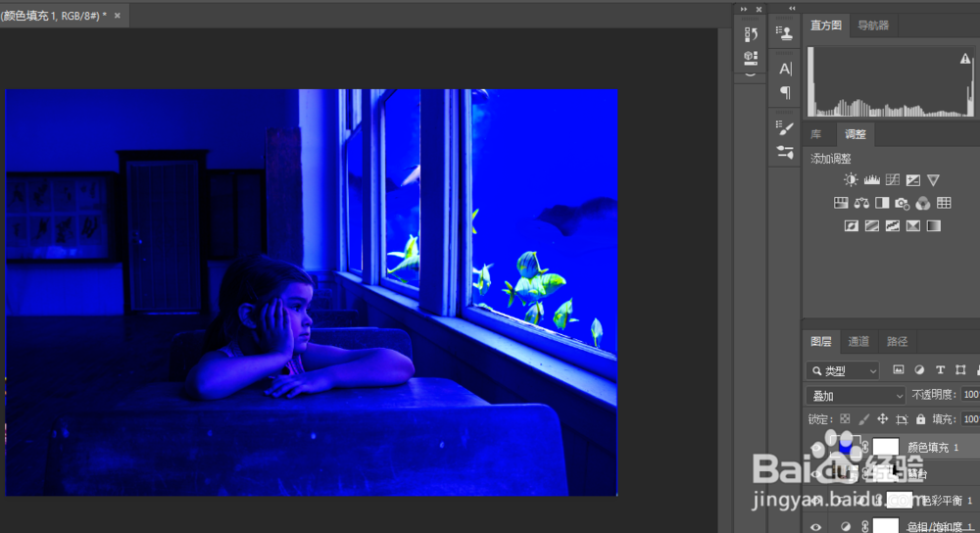This screenshot has width=980, height=533.
Task: Switch to the 直方图 tab
Action: coord(825,25)
